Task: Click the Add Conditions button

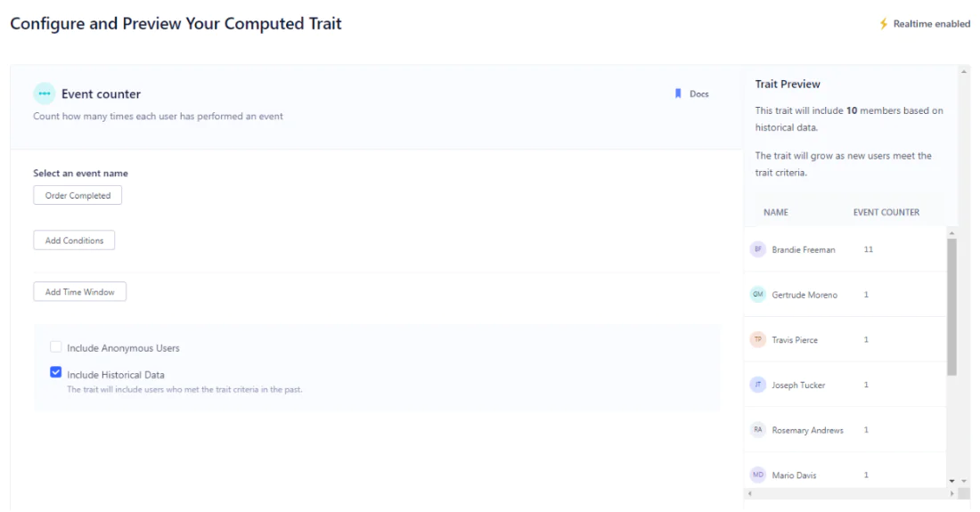Action: [74, 240]
